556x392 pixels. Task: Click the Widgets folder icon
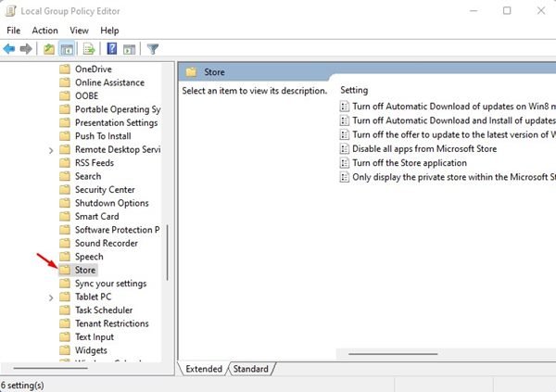pyautogui.click(x=65, y=350)
